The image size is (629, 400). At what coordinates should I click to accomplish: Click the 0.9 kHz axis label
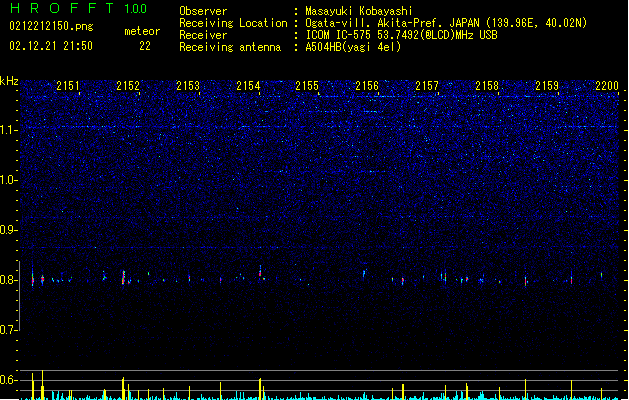(9, 230)
